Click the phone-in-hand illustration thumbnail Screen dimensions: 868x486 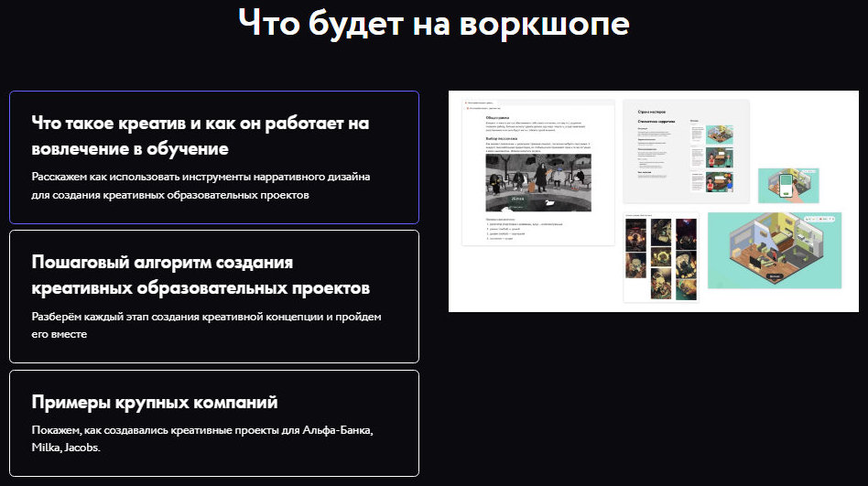coord(787,185)
